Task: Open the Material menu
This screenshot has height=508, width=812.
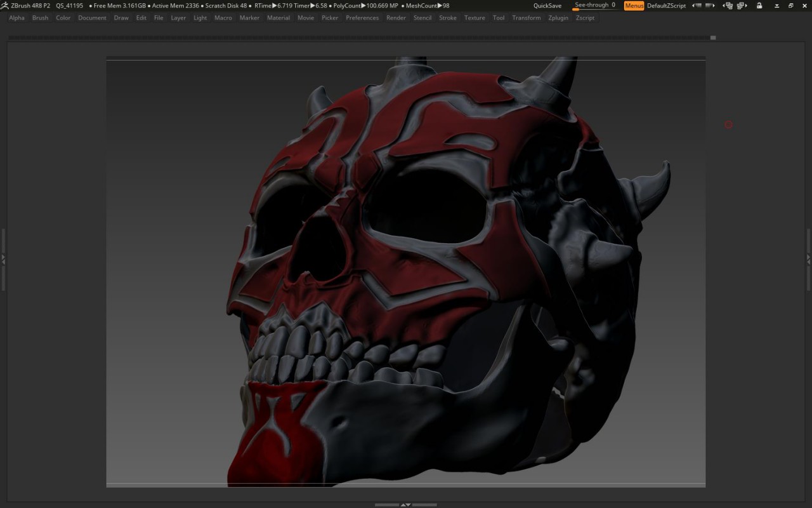Action: pyautogui.click(x=278, y=18)
